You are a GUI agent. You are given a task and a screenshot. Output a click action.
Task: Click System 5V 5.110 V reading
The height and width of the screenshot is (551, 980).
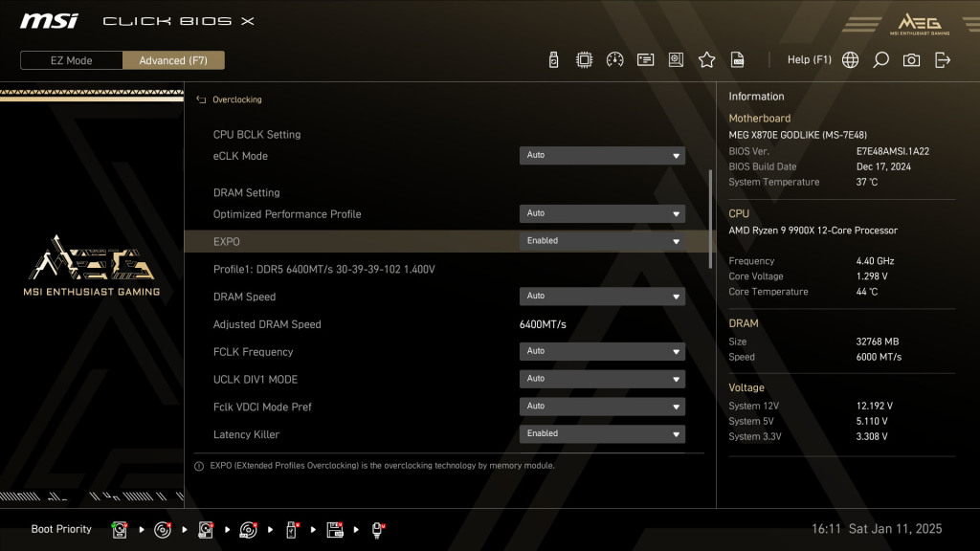(872, 422)
